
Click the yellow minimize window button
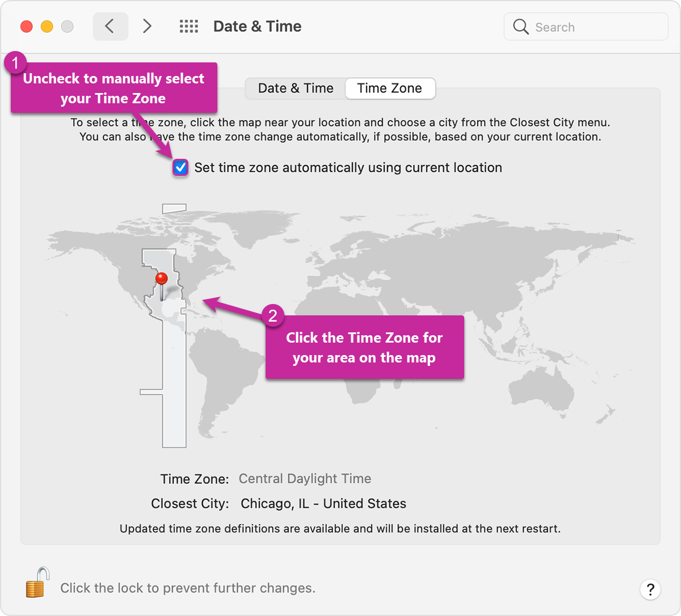click(x=47, y=26)
